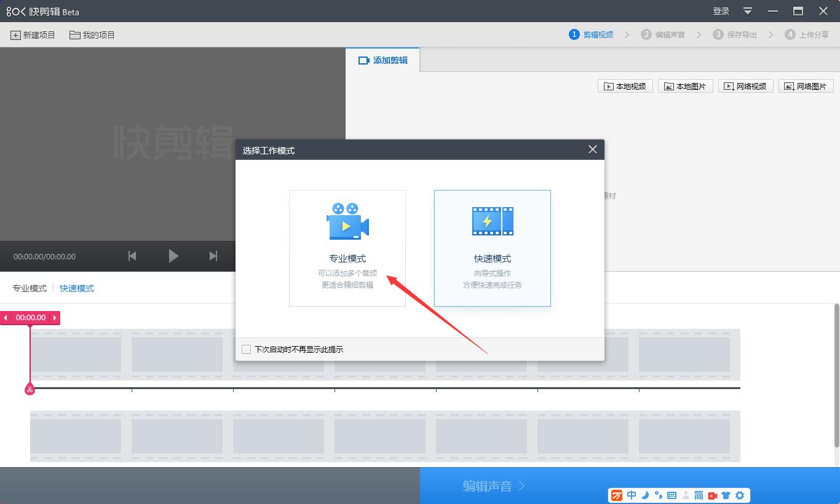Go to step 4 上传分享
This screenshot has width=840, height=504.
[x=807, y=34]
